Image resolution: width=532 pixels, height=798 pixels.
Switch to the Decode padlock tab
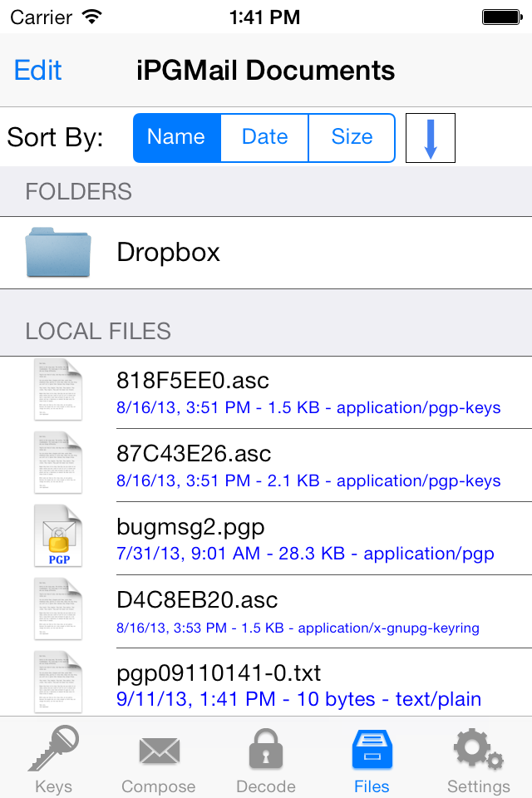[266, 756]
